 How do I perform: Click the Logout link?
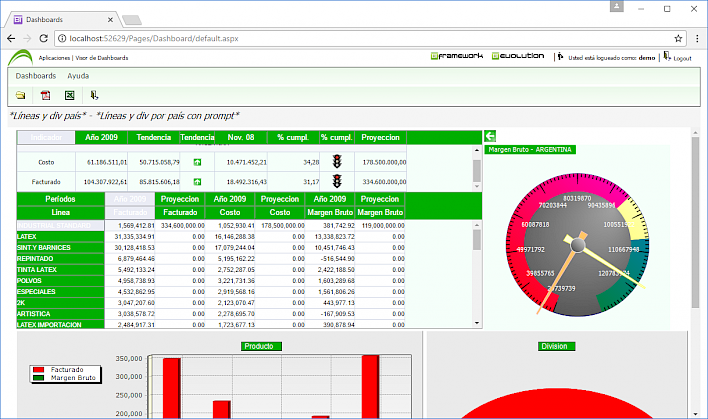click(682, 58)
